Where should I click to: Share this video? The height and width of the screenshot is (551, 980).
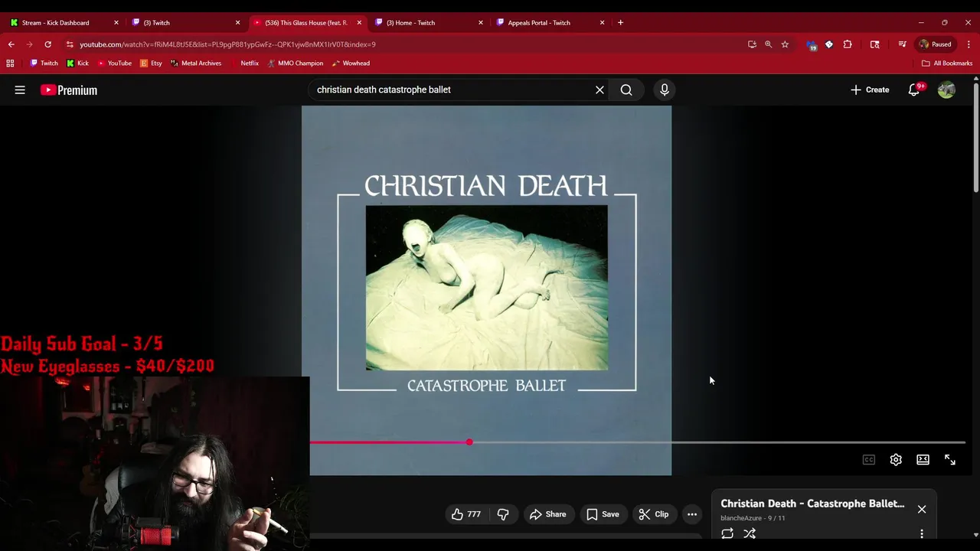548,514
